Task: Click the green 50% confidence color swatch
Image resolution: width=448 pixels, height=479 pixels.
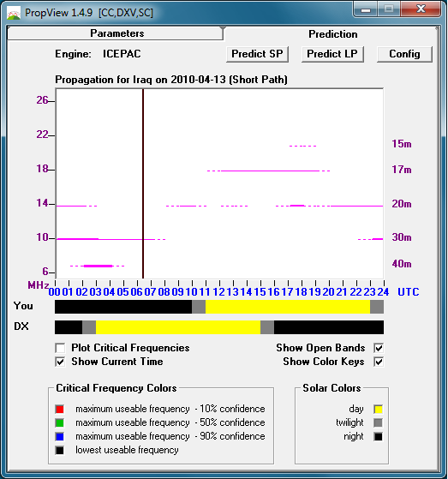Action: (x=60, y=422)
